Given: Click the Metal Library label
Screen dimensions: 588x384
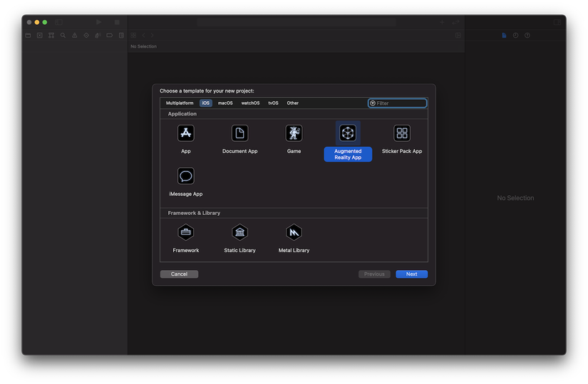Looking at the screenshot, I should (294, 250).
